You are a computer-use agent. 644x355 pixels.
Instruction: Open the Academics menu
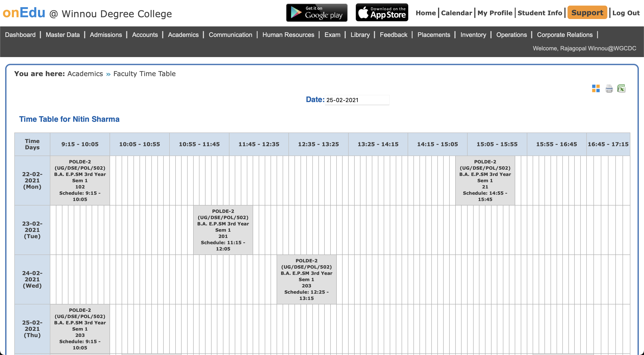point(183,35)
